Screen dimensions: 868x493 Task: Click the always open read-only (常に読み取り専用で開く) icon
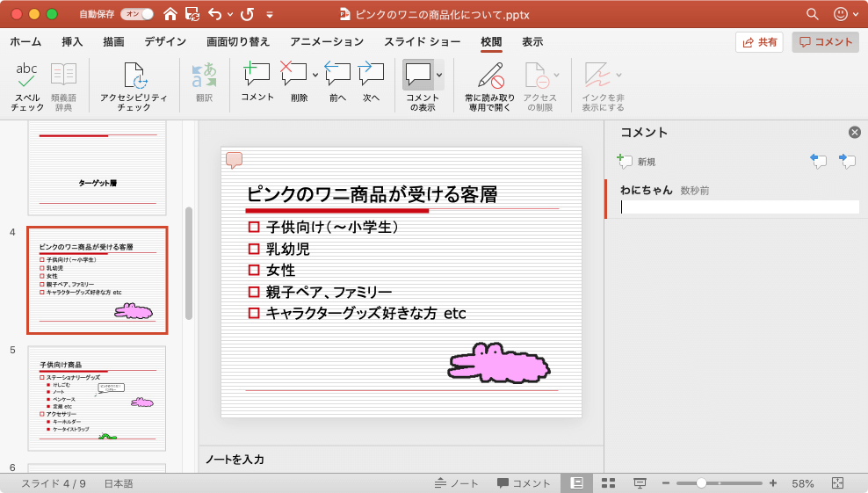(x=489, y=83)
